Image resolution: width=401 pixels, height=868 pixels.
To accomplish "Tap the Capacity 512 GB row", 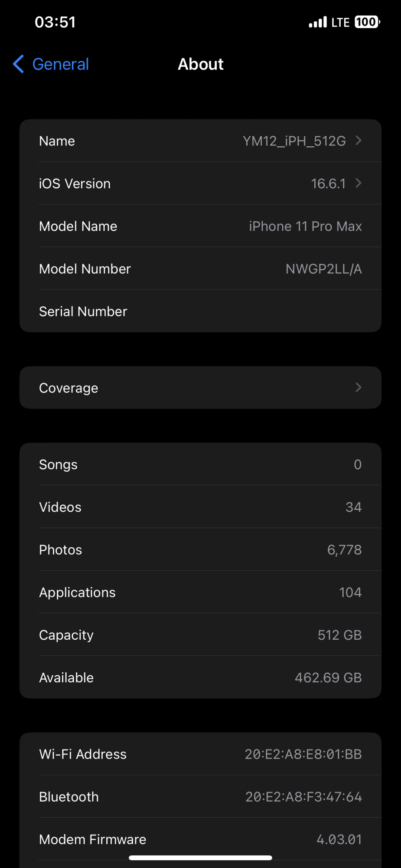I will pos(200,635).
